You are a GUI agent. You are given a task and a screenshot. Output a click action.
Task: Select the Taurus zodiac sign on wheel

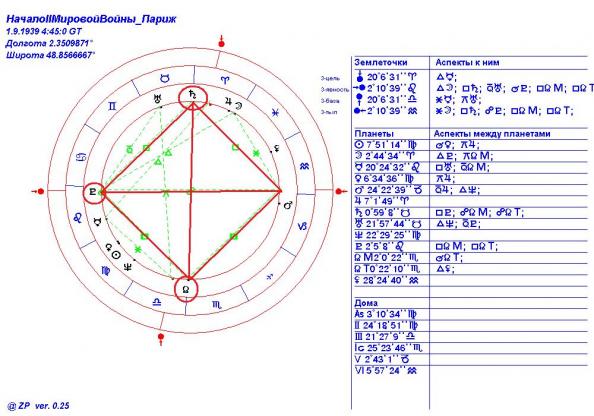(164, 78)
